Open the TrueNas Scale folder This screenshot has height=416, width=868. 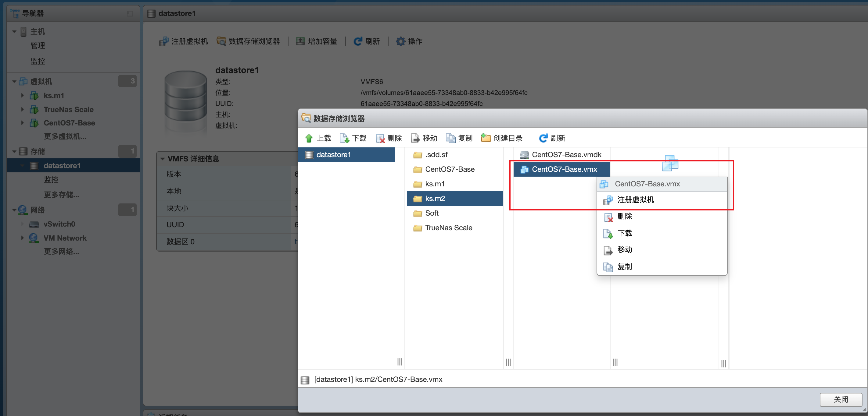(448, 228)
